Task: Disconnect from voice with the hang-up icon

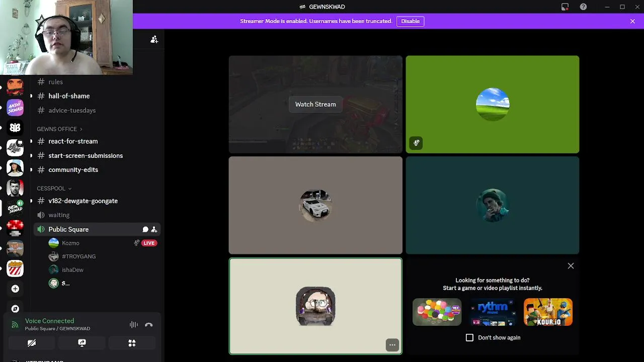Action: [148, 325]
